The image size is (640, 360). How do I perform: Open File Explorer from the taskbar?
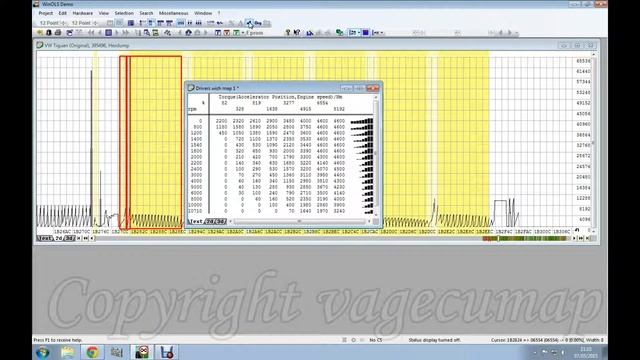(68, 352)
